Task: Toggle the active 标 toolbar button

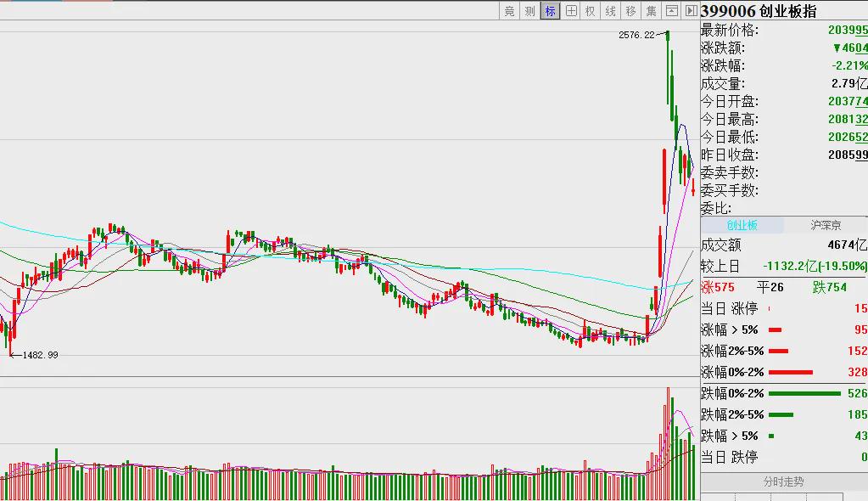Action: [551, 10]
